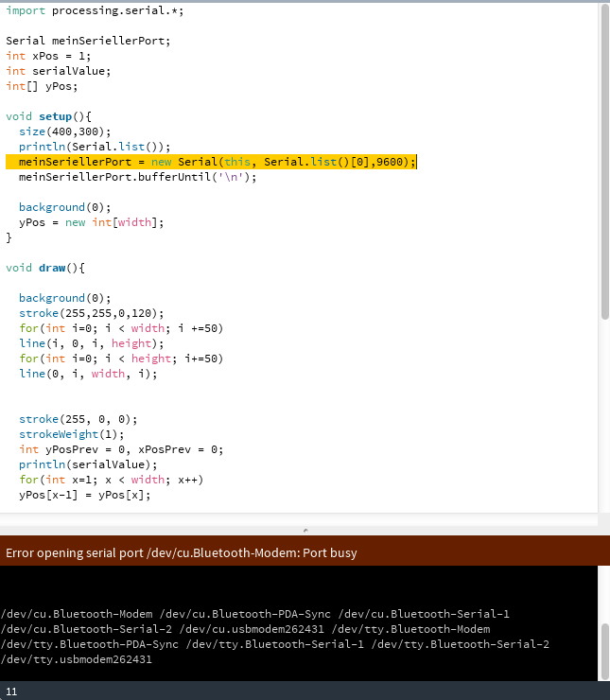Click the 'int yPosPrev = 0, xPosPrev = 0;' line
The width and height of the screenshot is (610, 700).
point(121,449)
